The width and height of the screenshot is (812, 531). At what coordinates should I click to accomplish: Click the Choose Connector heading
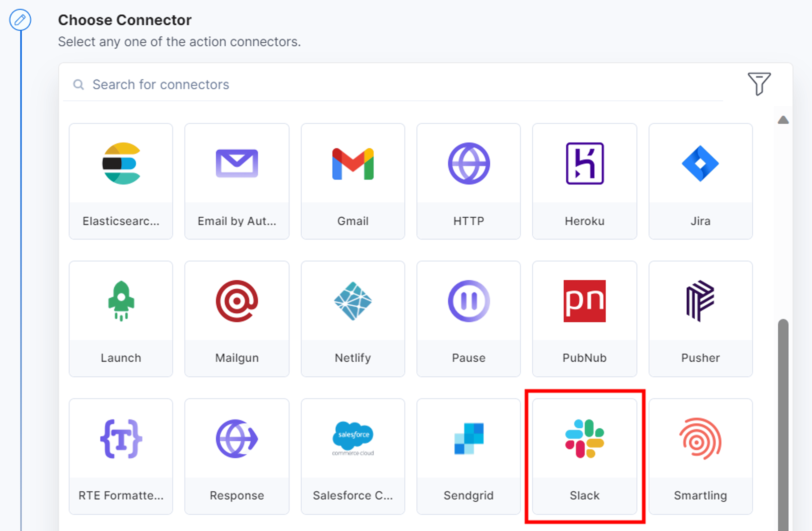pyautogui.click(x=125, y=20)
